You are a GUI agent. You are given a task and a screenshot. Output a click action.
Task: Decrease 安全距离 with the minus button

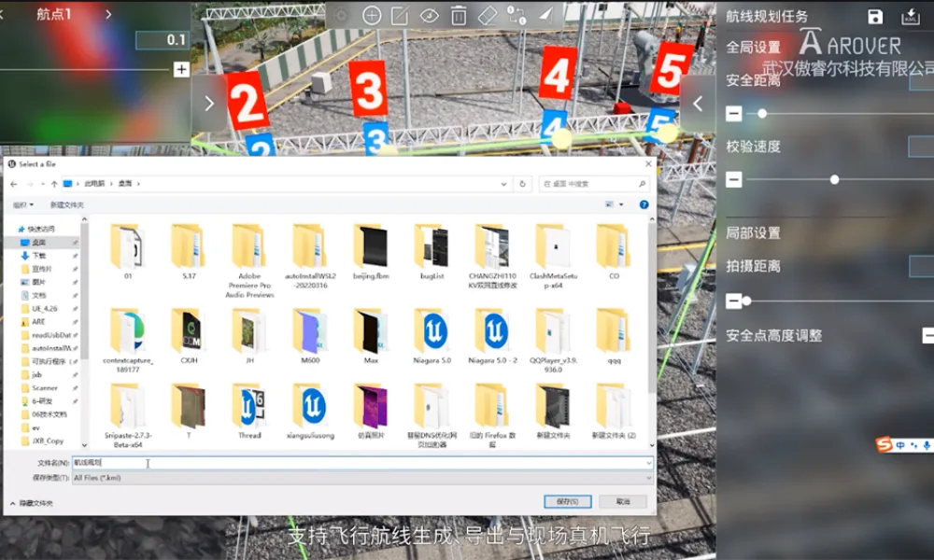point(734,113)
